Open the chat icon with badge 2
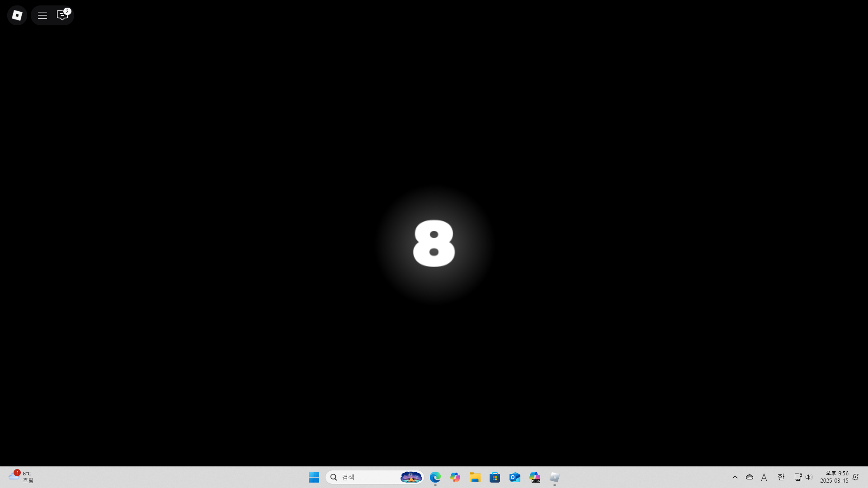This screenshot has height=488, width=868. [62, 15]
